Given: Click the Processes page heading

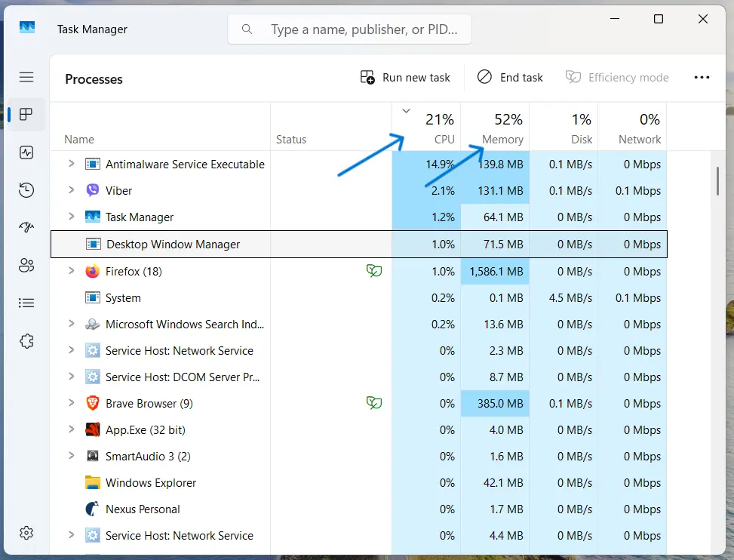Looking at the screenshot, I should 94,79.
